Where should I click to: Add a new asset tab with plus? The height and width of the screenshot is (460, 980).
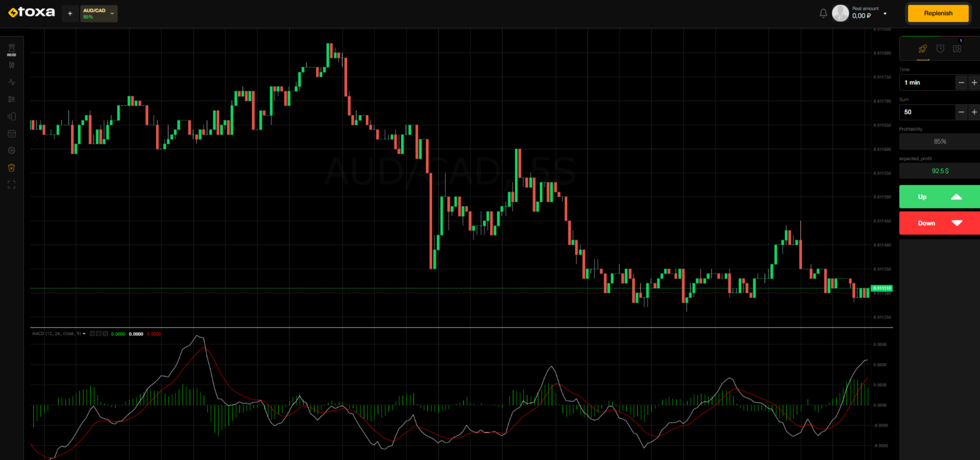(70, 13)
